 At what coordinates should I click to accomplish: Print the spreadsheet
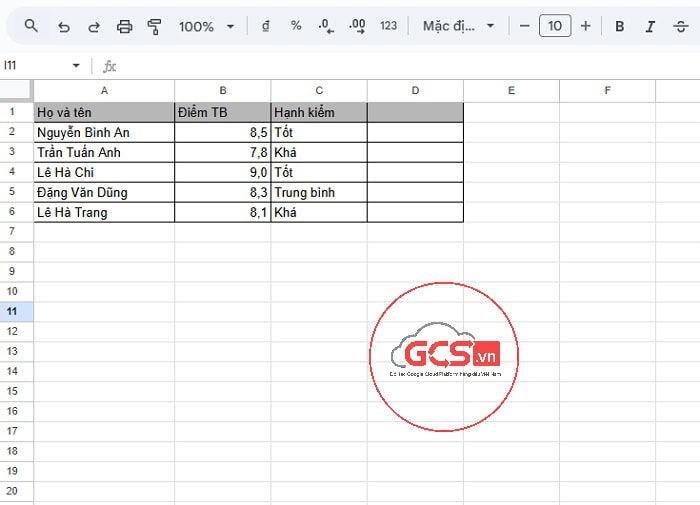124,26
